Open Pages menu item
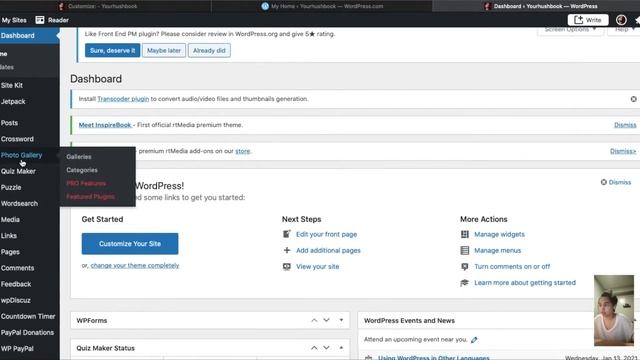This screenshot has height=360, width=640. [29, 252]
